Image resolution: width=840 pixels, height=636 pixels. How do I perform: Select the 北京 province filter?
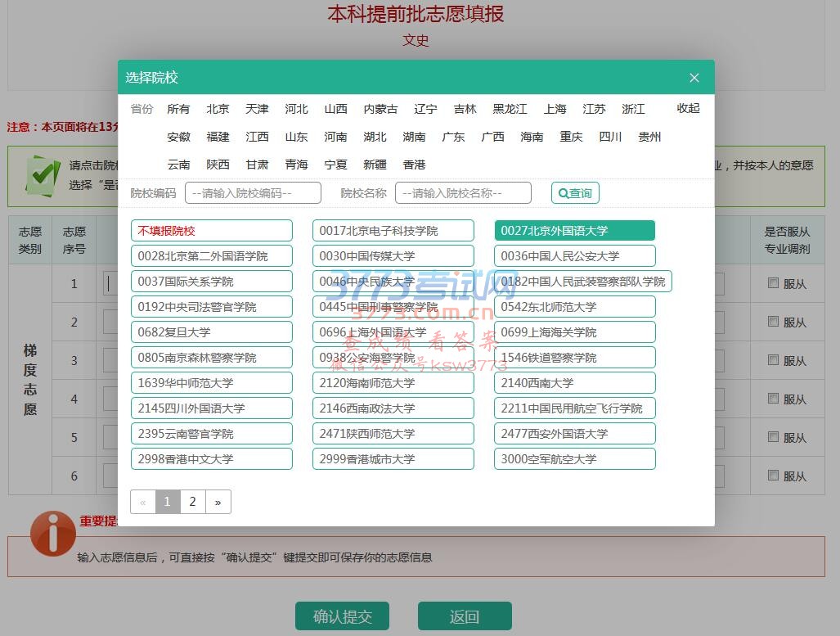tap(218, 109)
